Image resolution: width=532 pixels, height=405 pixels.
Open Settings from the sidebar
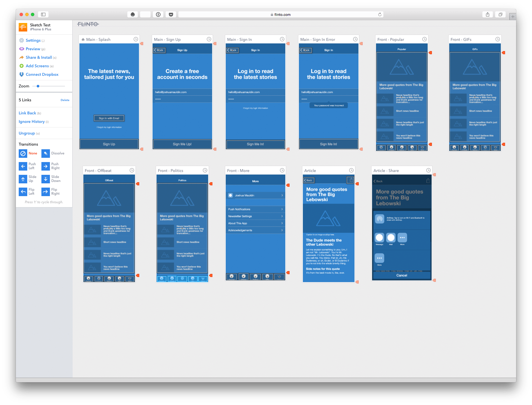[x=33, y=40]
